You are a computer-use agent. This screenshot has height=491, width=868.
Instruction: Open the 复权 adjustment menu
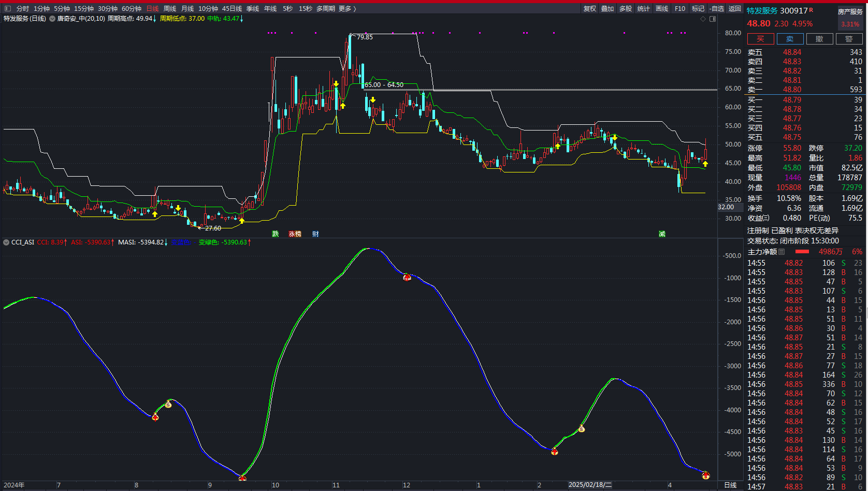point(590,8)
